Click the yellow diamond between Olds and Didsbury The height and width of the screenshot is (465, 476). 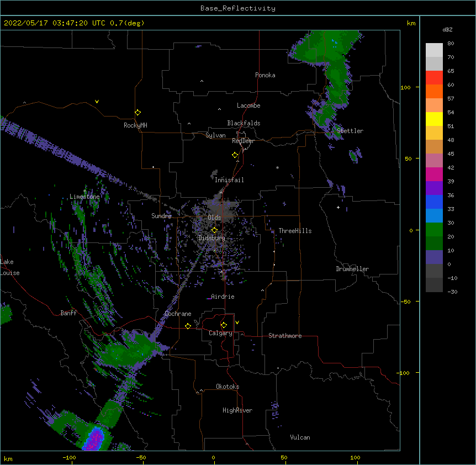(214, 230)
